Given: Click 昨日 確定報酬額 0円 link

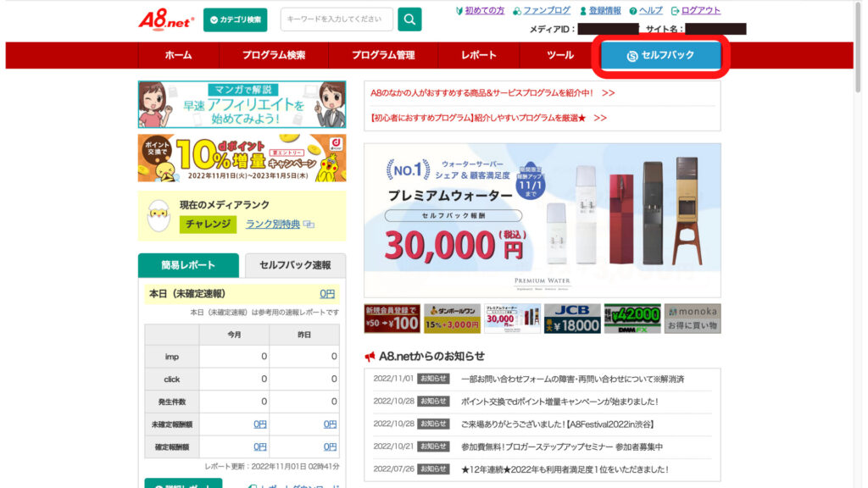Looking at the screenshot, I should 330,447.
